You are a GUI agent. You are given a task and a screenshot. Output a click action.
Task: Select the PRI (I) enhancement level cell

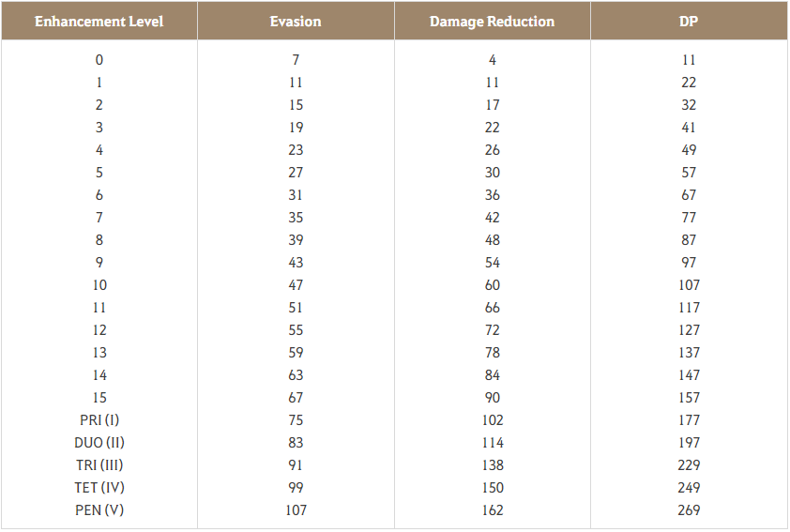(x=99, y=419)
